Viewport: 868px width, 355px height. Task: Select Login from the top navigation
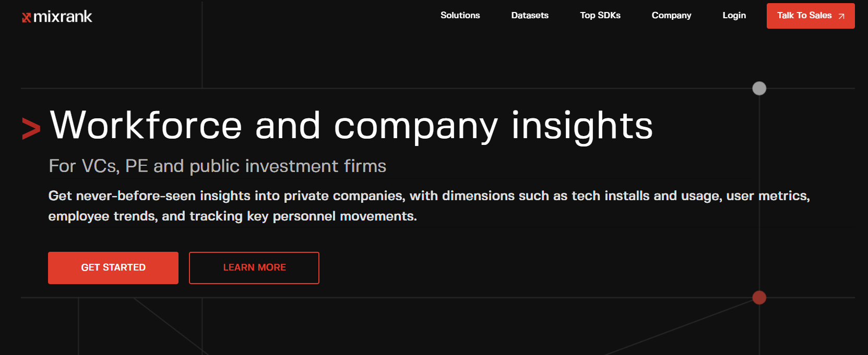[x=734, y=16]
